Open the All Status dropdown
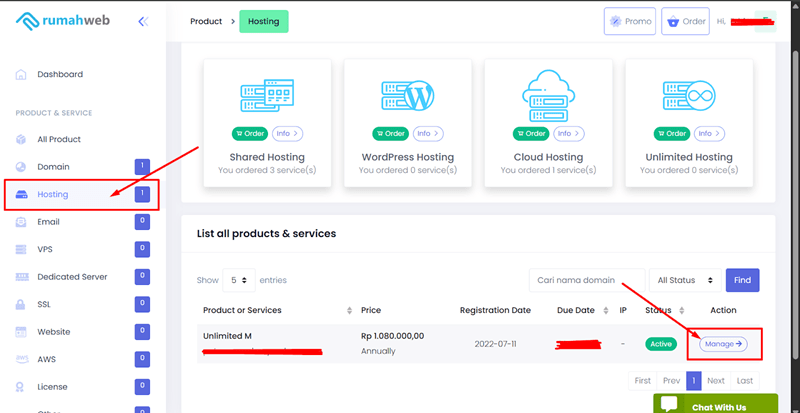 [685, 280]
